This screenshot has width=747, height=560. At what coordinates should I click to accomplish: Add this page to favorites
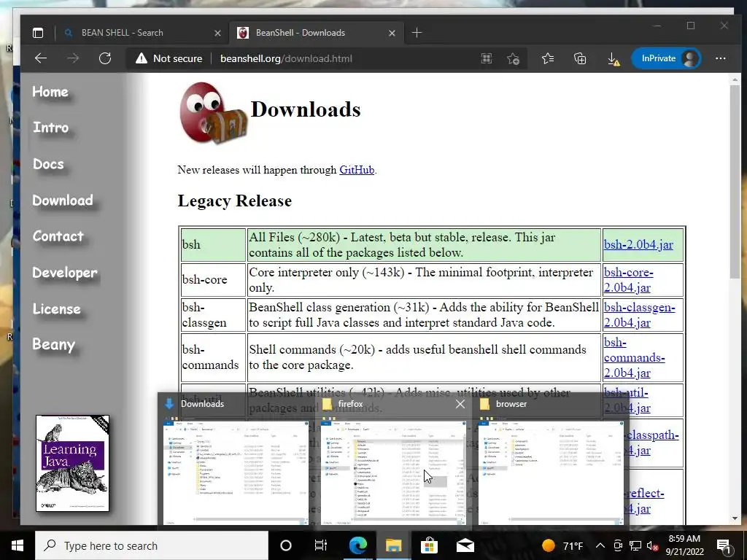pos(513,58)
